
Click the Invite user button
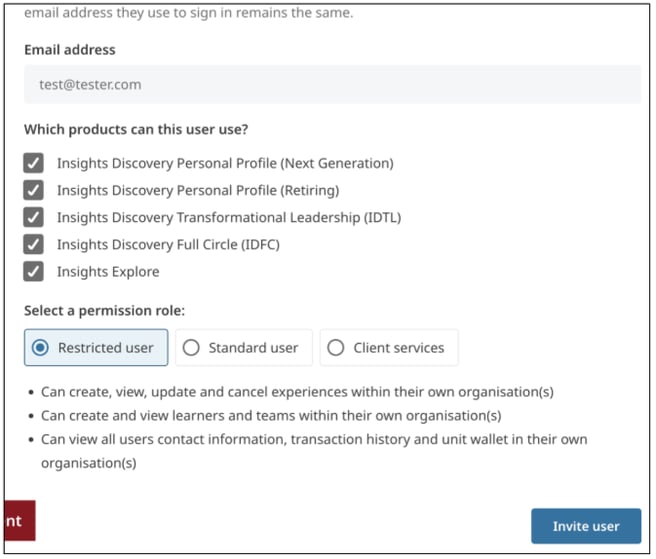point(586,526)
